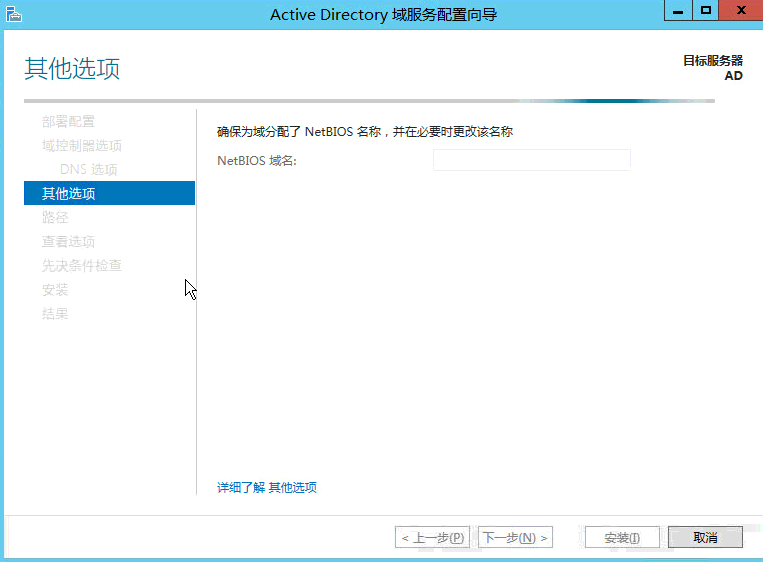Select 部署配置 in the left navigation
763x562 pixels.
(68, 121)
